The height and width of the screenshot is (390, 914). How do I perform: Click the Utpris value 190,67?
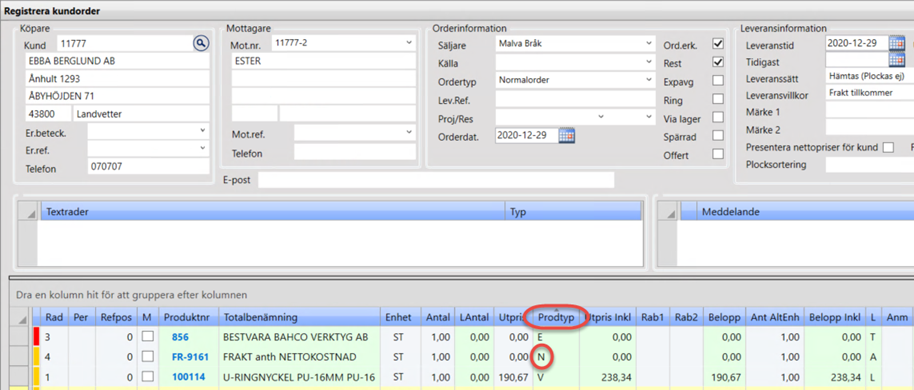click(x=513, y=377)
